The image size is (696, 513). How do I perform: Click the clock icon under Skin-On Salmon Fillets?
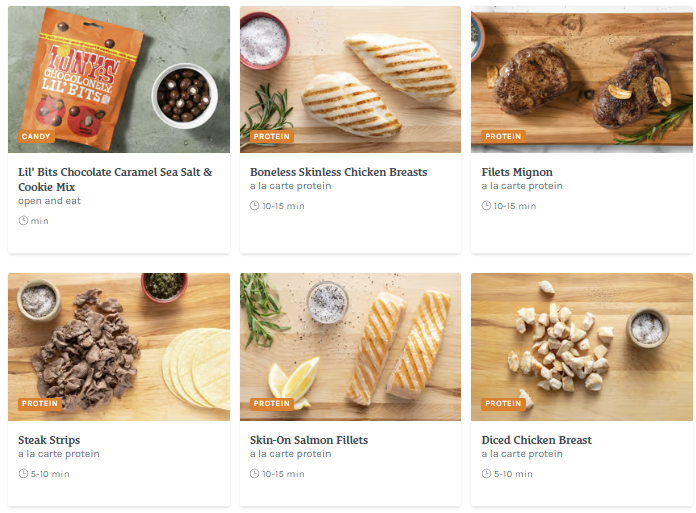[x=255, y=474]
